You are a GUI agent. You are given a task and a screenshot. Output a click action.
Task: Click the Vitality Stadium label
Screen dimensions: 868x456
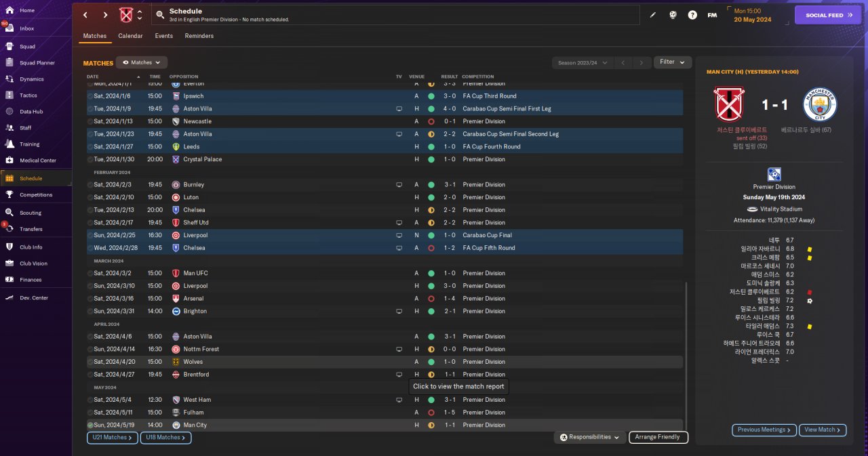tap(780, 209)
